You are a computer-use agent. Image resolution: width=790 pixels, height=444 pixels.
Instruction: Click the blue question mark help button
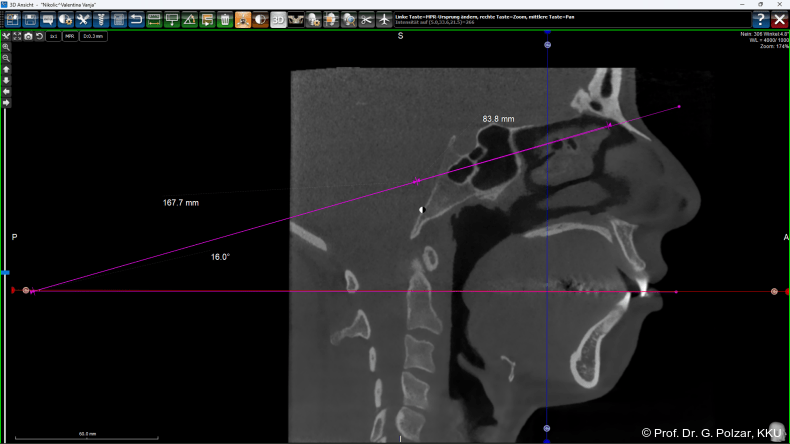[761, 19]
